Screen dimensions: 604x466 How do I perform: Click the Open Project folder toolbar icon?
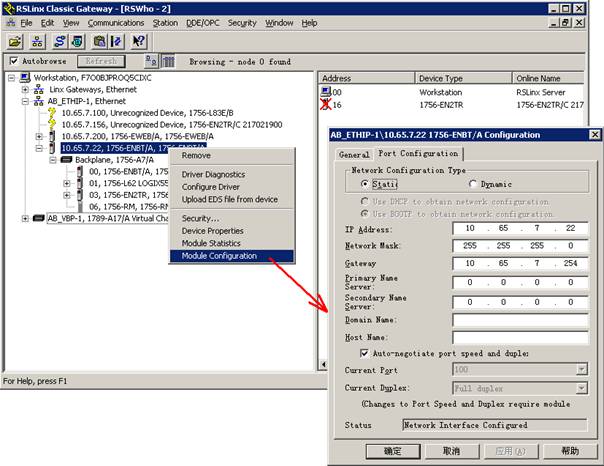point(15,41)
